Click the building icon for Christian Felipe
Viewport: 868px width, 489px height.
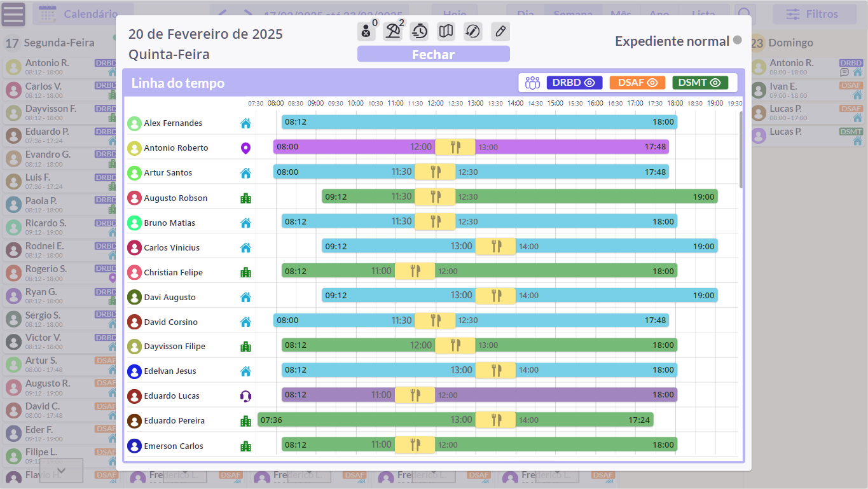(x=245, y=273)
